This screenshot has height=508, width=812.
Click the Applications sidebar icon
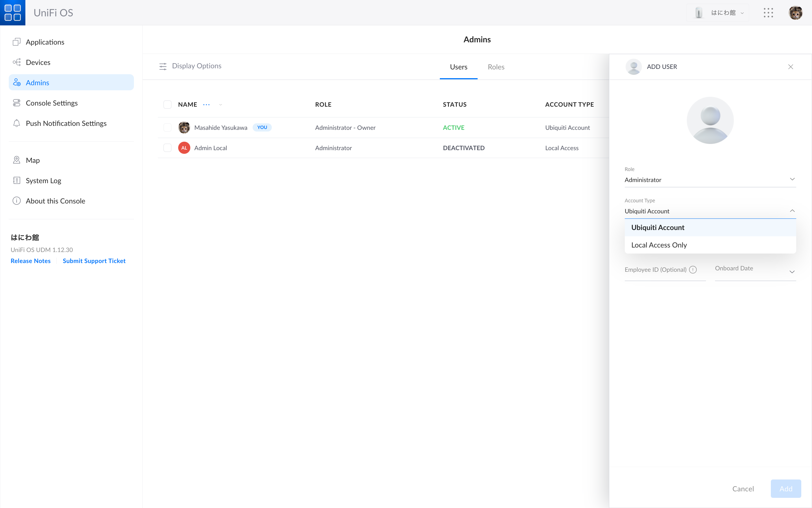click(16, 42)
